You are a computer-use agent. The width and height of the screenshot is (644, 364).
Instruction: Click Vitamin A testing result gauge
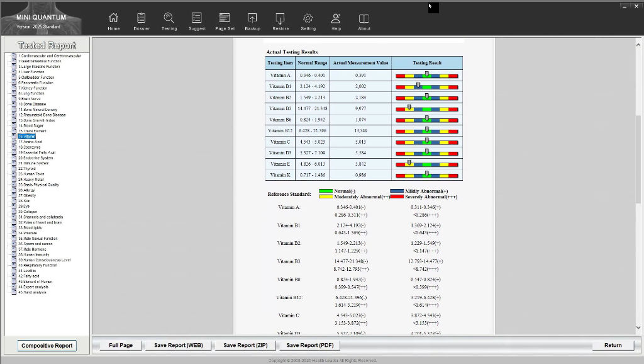[427, 76]
